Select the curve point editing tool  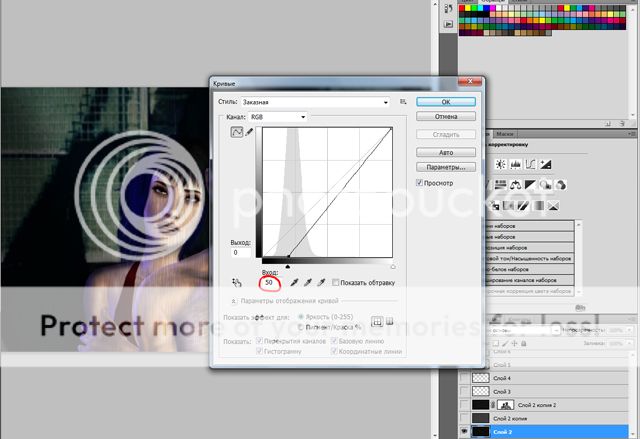(x=237, y=134)
